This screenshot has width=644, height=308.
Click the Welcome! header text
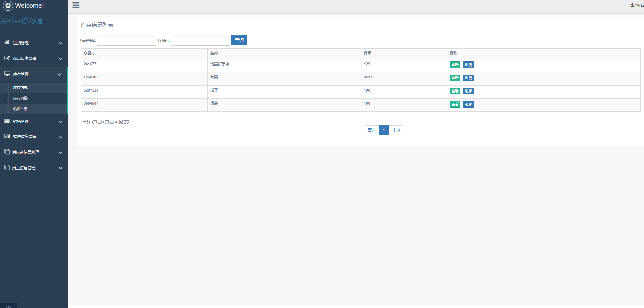point(29,6)
